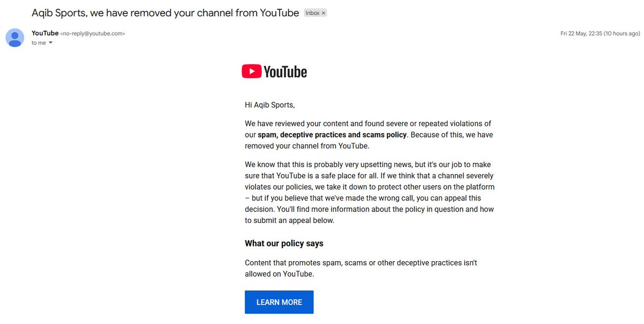Click the "We know that this is probably" paragraph
Image resolution: width=644 pixels, height=324 pixels.
[369, 192]
